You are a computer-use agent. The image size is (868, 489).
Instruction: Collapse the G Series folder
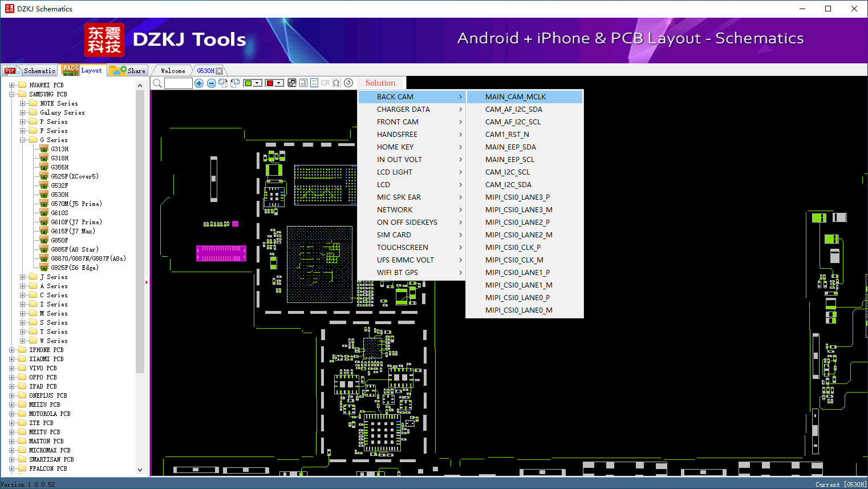tap(23, 140)
